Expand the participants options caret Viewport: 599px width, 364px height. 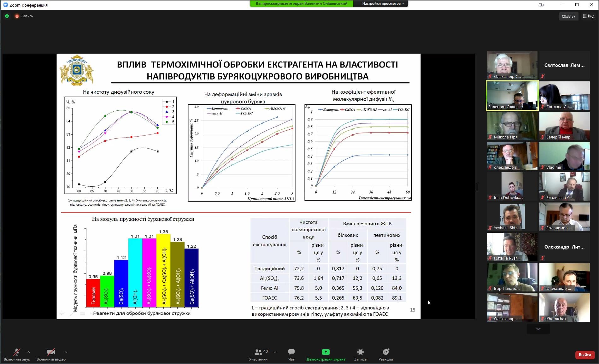click(275, 352)
